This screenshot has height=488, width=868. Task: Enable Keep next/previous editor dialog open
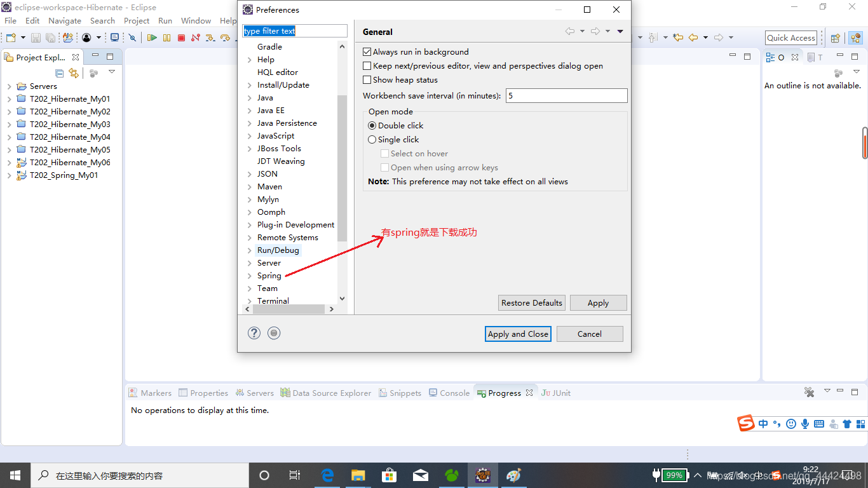tap(367, 66)
